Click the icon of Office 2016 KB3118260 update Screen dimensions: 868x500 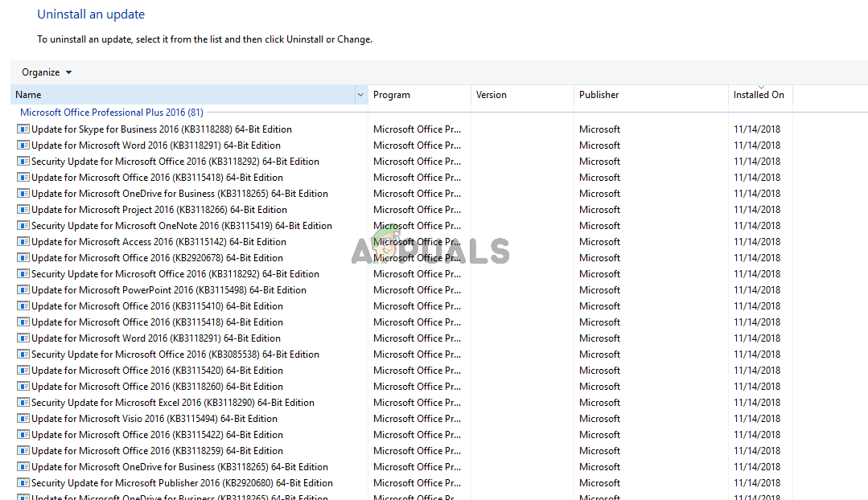pyautogui.click(x=23, y=386)
